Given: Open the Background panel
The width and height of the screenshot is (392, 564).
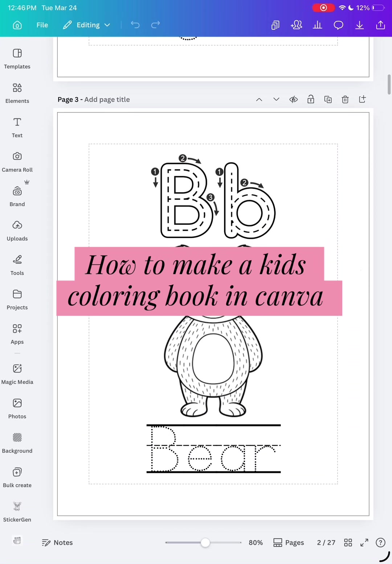Looking at the screenshot, I should pyautogui.click(x=17, y=443).
